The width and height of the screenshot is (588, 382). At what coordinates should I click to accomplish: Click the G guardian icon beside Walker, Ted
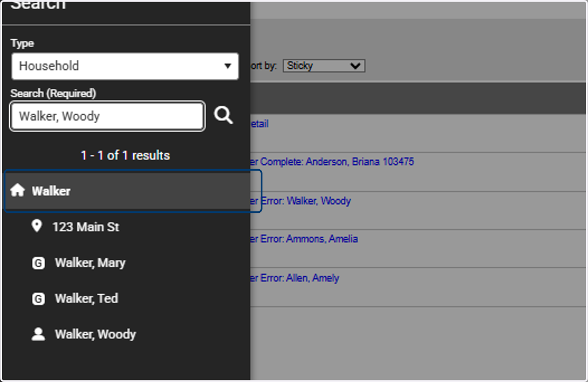(38, 299)
